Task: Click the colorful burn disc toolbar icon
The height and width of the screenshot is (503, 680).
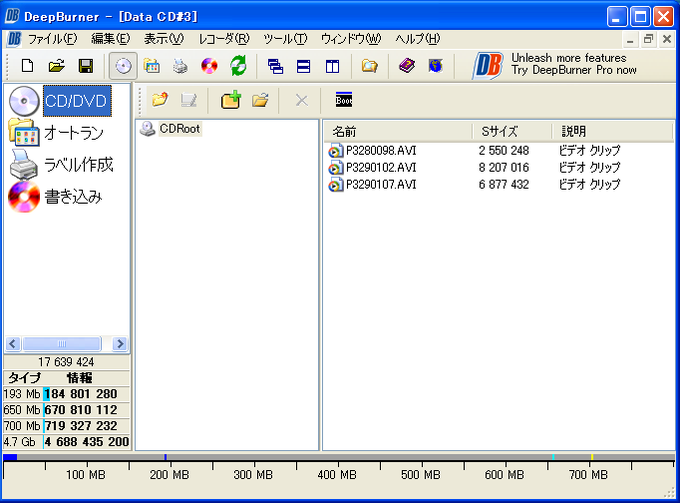Action: coord(209,66)
